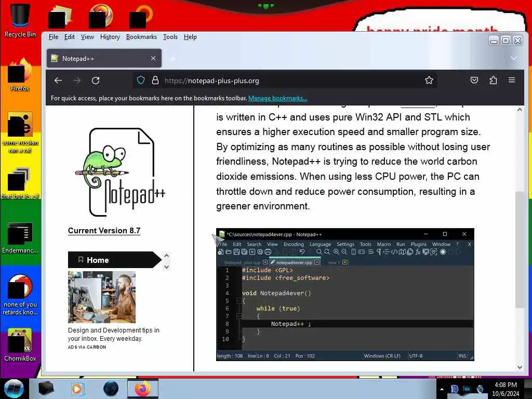The width and height of the screenshot is (532, 399).
Task: Open the History menu
Action: 110,37
